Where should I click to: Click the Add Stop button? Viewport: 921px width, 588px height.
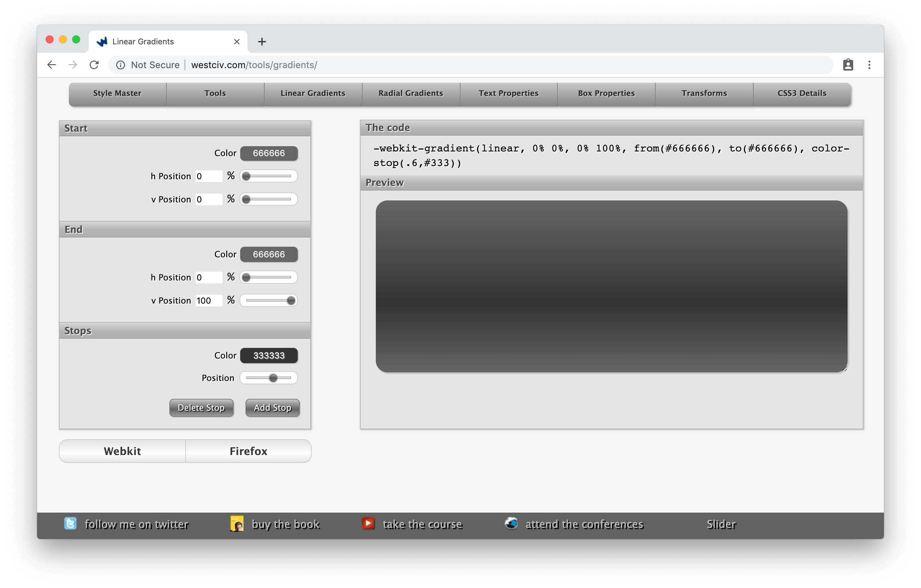(x=271, y=407)
